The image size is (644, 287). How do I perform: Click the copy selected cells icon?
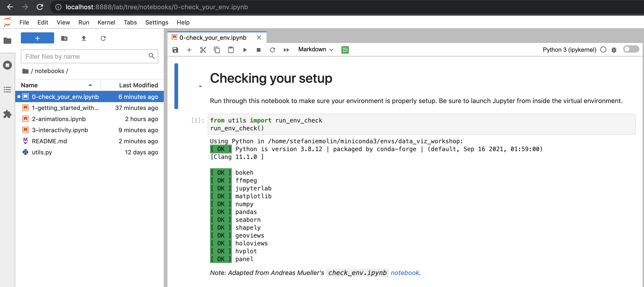[x=217, y=49]
